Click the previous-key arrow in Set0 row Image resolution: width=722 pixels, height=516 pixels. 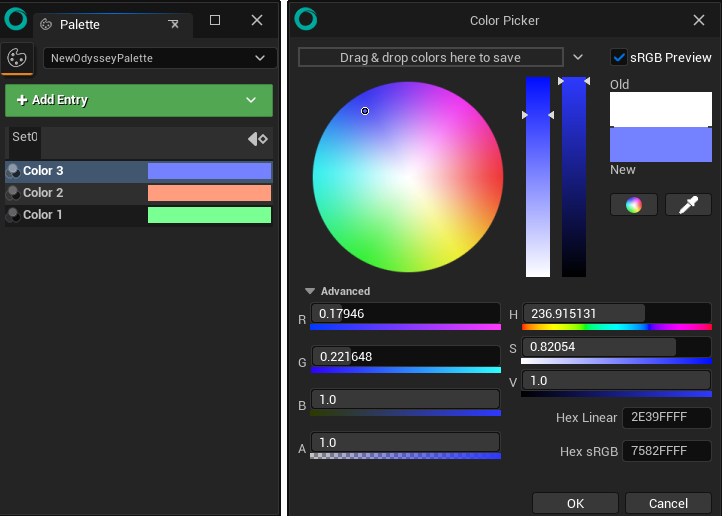pyautogui.click(x=252, y=139)
